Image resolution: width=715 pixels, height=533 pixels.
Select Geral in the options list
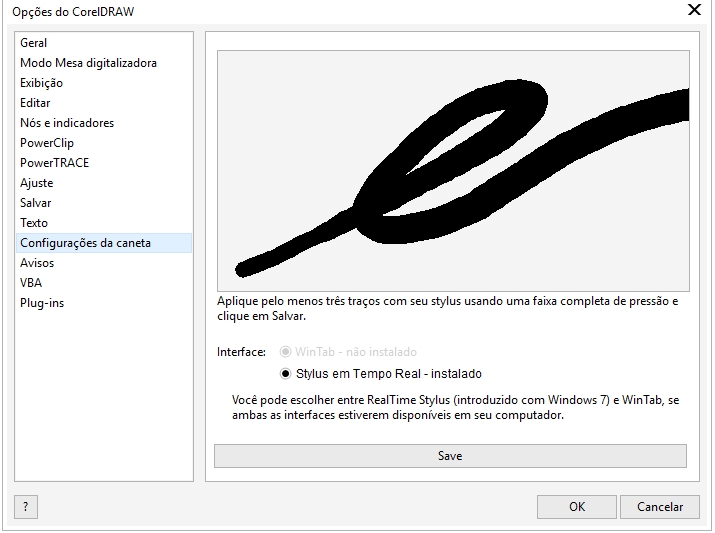[34, 43]
